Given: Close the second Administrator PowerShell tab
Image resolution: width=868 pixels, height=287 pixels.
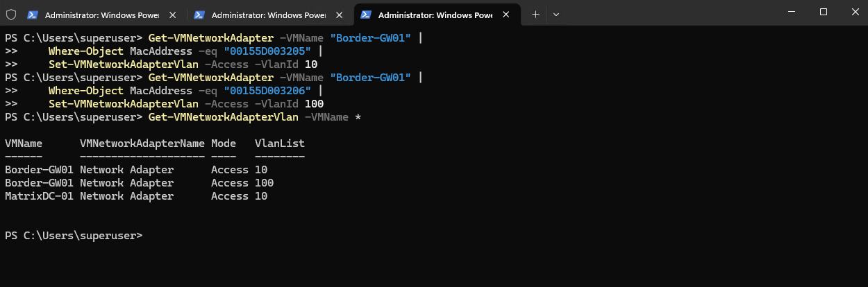Looking at the screenshot, I should click(339, 14).
